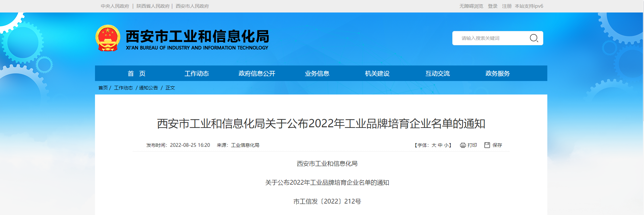Click the printer icon

(x=463, y=145)
